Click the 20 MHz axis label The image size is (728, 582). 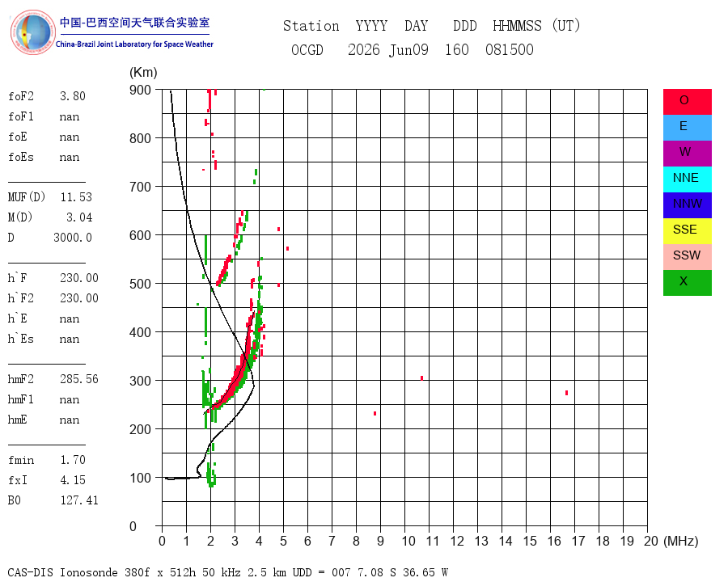click(651, 541)
